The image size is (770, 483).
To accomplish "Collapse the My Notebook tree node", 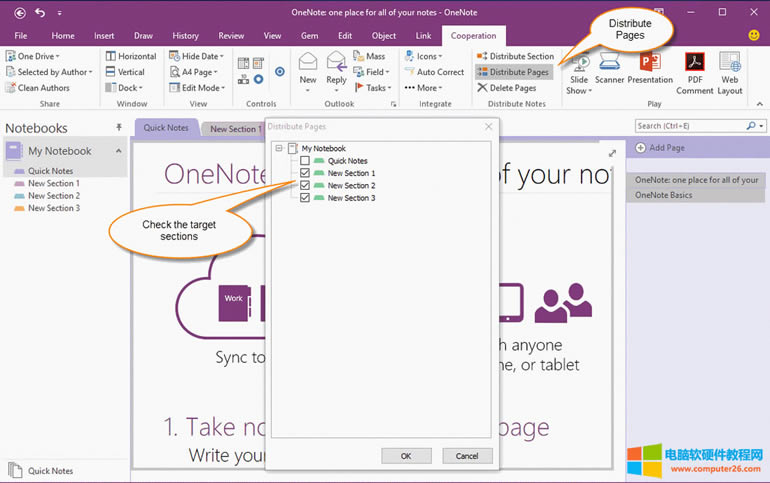I will click(x=279, y=148).
